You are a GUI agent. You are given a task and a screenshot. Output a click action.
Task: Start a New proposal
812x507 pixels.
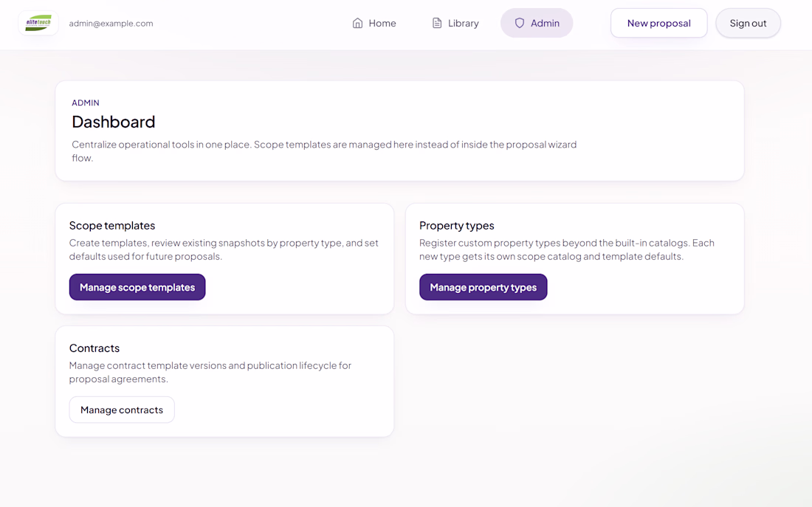658,24
